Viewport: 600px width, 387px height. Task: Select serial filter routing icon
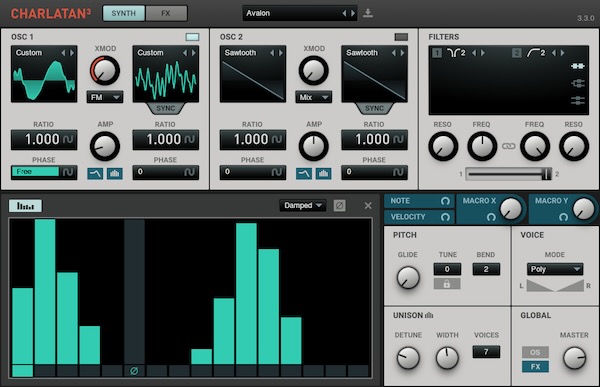[578, 66]
